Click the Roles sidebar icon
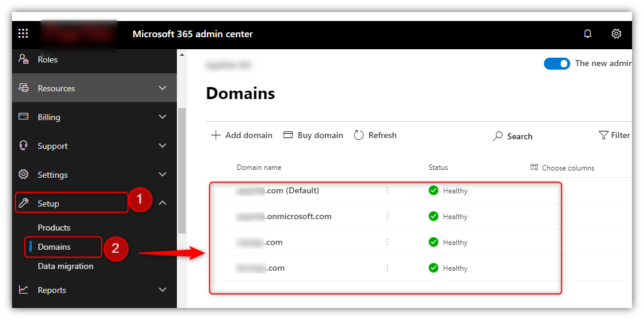The image size is (644, 320). pyautogui.click(x=23, y=59)
